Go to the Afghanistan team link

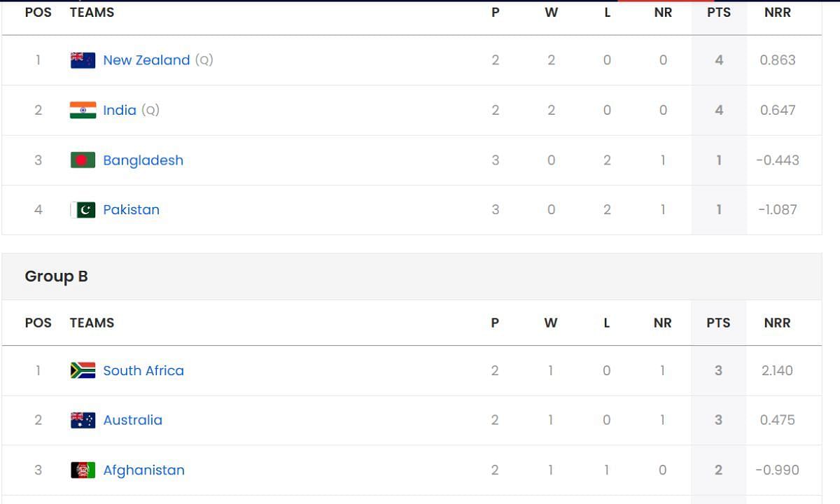(x=143, y=470)
